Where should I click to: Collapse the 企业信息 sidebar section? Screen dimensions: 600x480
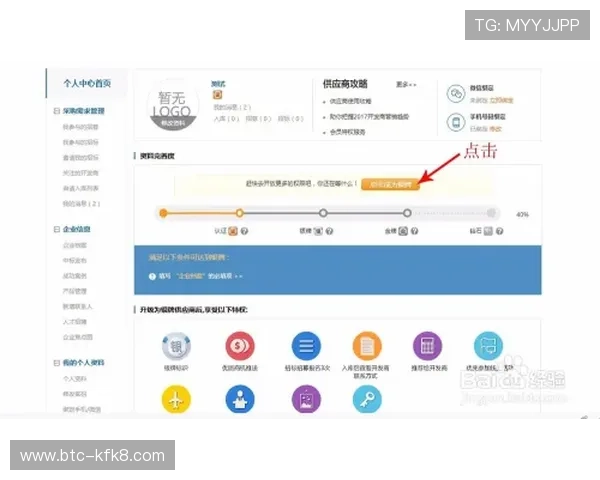(57, 229)
